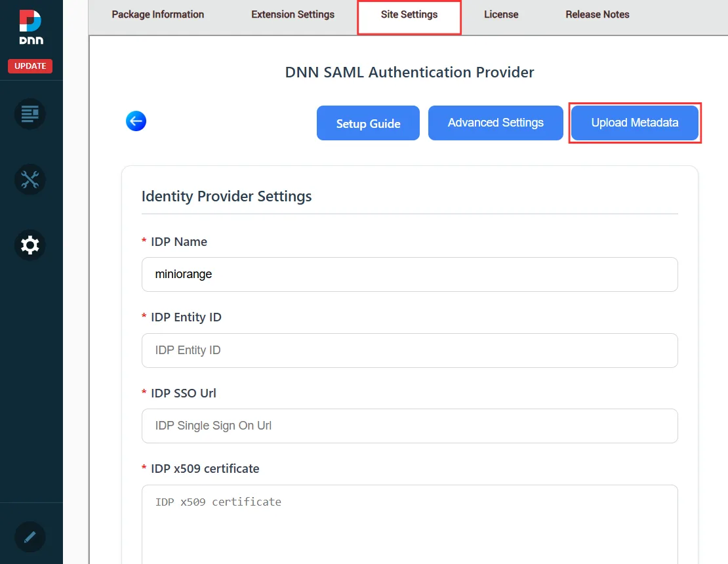
Task: Open the License tab
Action: pos(501,14)
